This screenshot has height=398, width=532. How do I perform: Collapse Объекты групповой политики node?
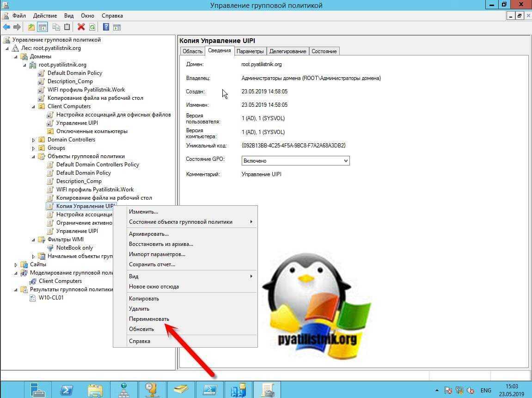pos(33,157)
